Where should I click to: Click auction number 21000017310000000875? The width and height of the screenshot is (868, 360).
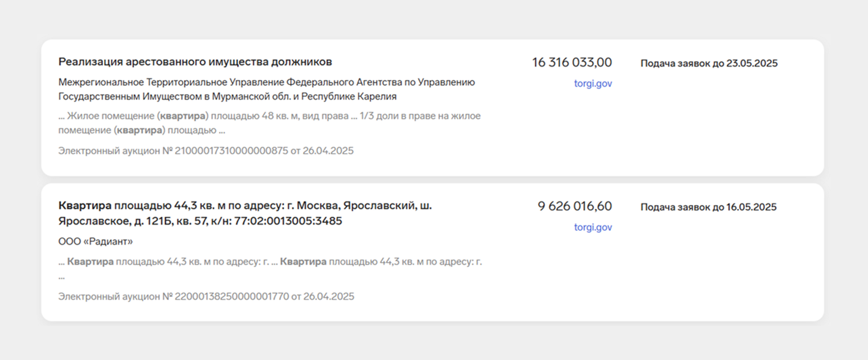coord(231,151)
